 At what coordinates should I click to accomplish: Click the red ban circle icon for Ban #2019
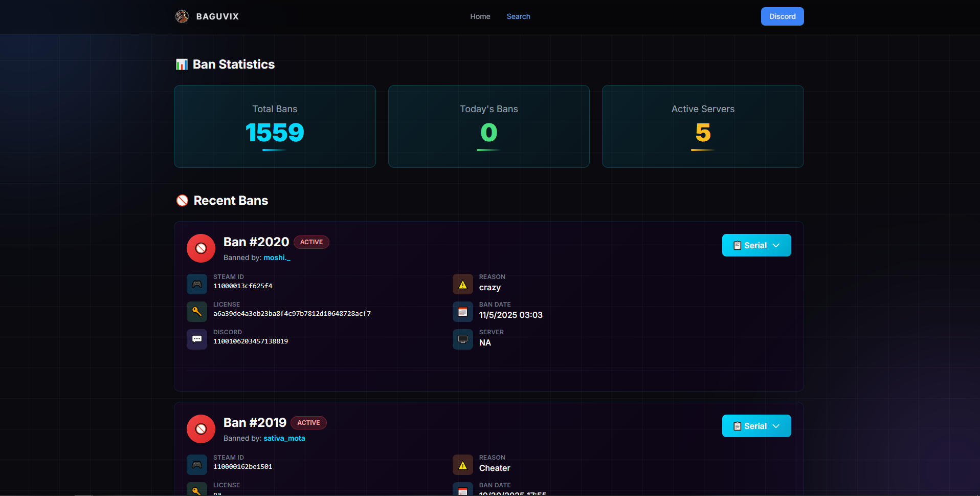pyautogui.click(x=201, y=429)
